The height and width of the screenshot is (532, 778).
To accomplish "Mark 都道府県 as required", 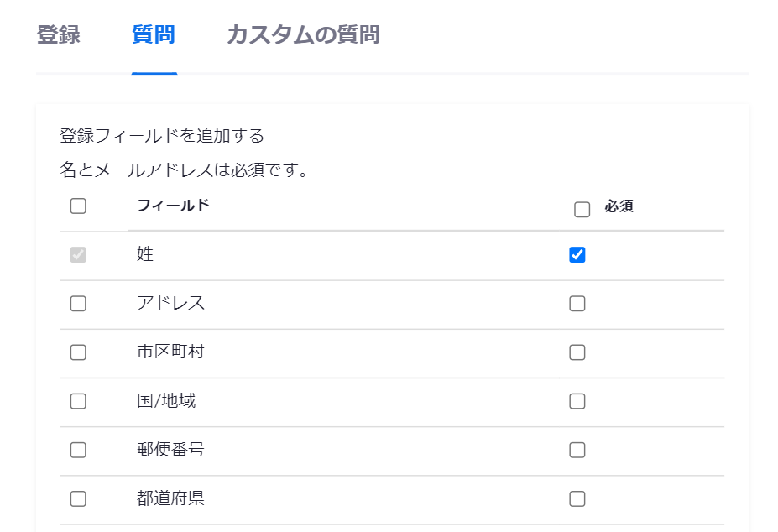I will [577, 498].
